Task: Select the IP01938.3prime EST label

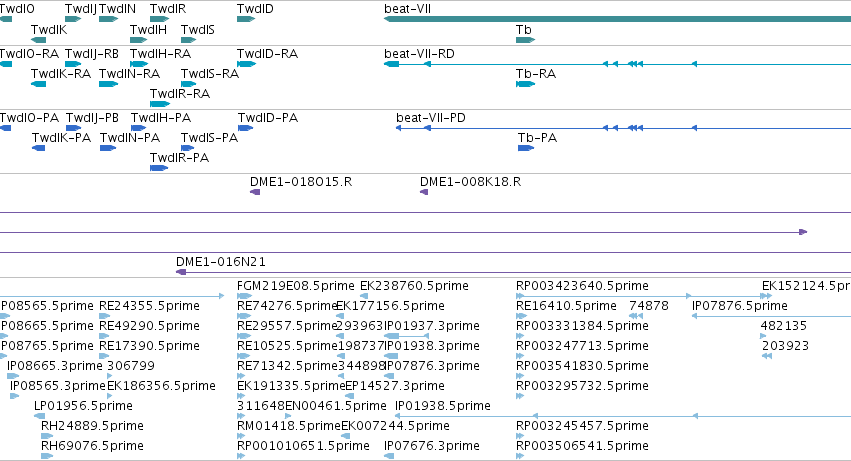Action: (x=432, y=346)
